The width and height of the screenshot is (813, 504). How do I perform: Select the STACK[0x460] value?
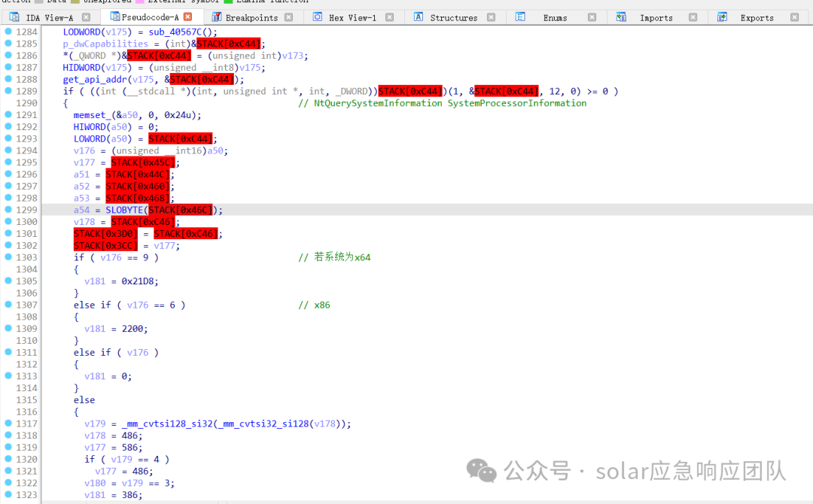[x=138, y=187]
